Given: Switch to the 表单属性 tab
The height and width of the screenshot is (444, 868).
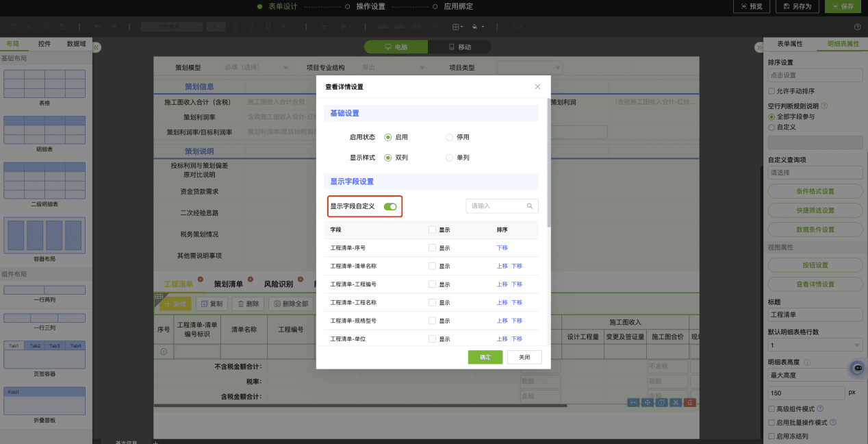Looking at the screenshot, I should click(x=789, y=43).
